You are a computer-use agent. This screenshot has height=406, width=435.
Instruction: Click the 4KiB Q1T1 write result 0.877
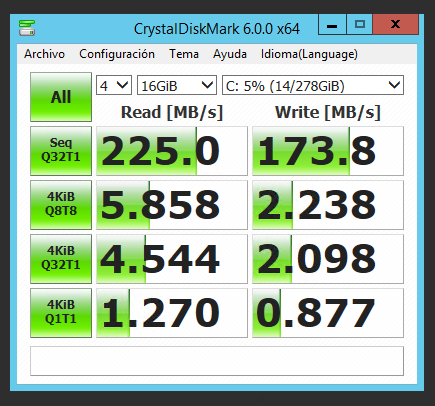(328, 313)
